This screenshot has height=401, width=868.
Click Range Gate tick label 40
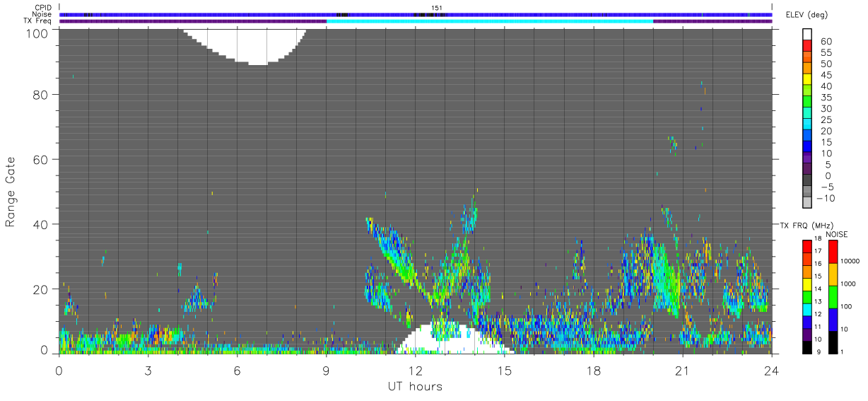click(x=40, y=224)
